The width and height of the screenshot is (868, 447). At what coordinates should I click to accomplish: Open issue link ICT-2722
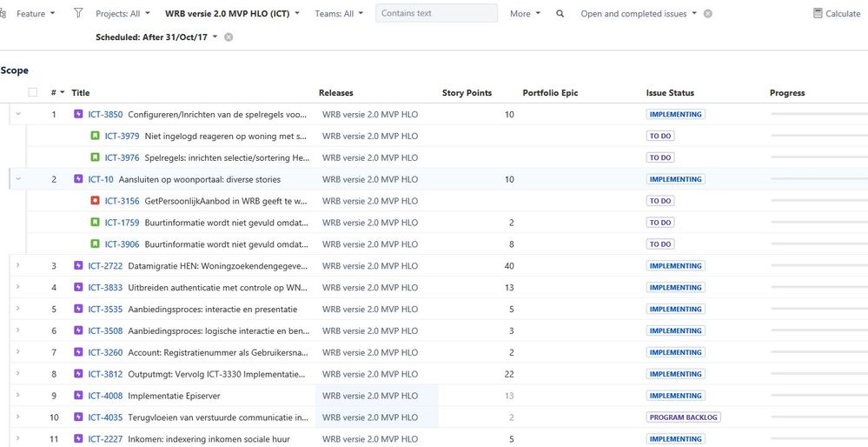[x=105, y=265]
